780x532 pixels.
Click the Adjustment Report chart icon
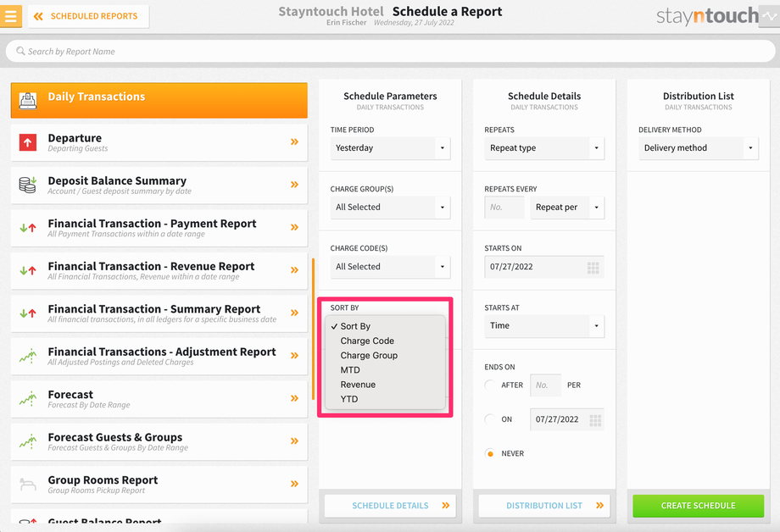(28, 356)
